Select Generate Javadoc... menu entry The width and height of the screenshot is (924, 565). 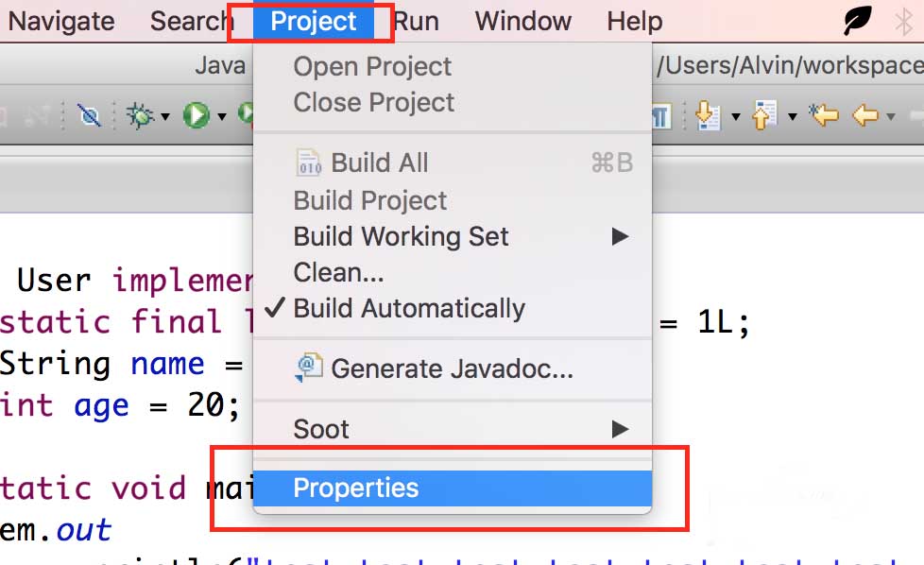[x=452, y=368]
